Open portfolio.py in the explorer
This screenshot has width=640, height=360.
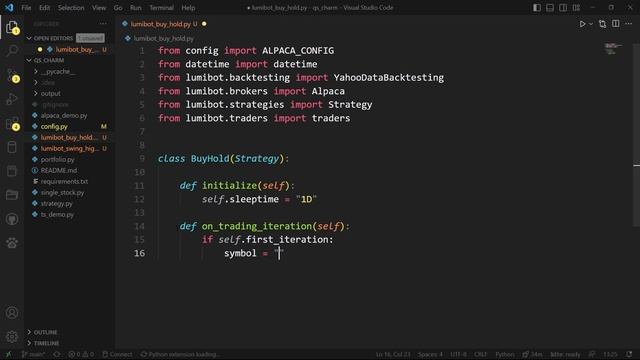click(58, 160)
